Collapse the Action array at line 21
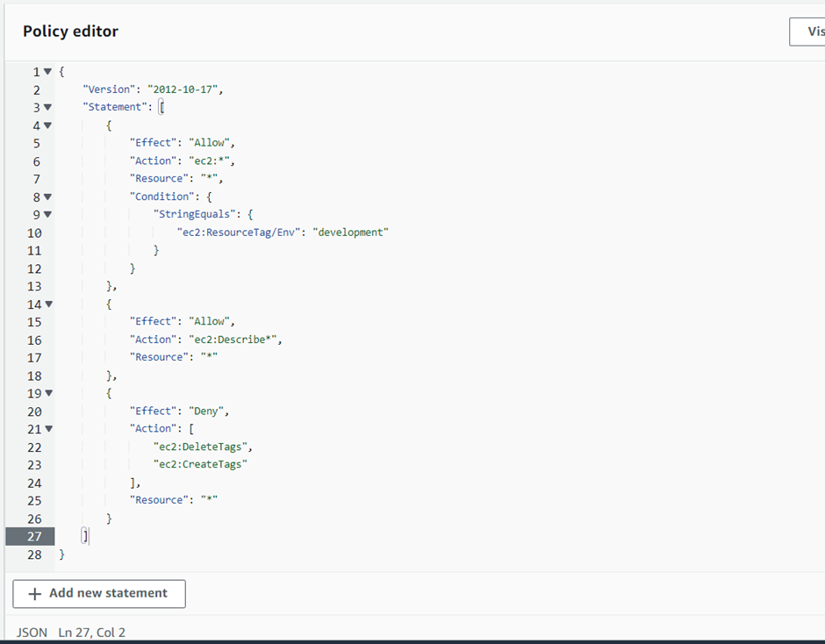The height and width of the screenshot is (644, 825). (x=47, y=428)
